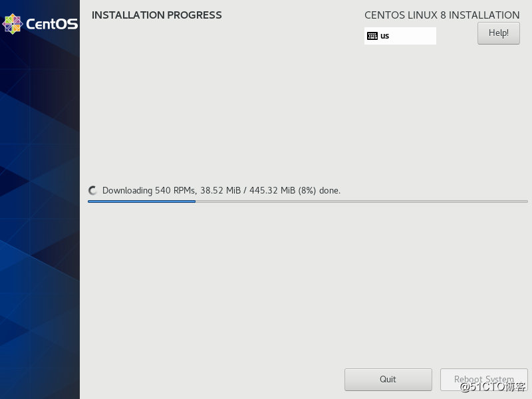Viewport: 532px width, 399px height.
Task: Open the us keyboard layout indicator
Action: 400,36
